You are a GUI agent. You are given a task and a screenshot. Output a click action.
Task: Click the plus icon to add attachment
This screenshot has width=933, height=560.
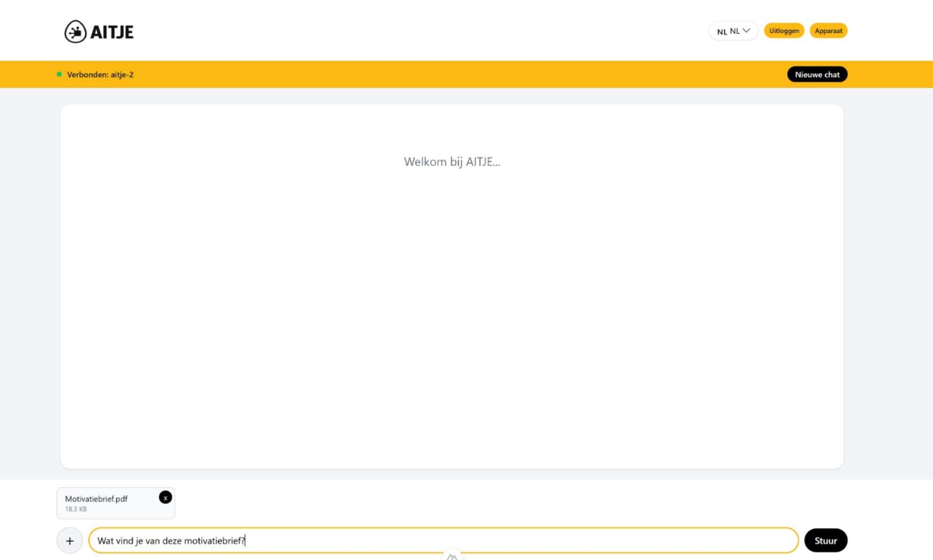pyautogui.click(x=70, y=541)
